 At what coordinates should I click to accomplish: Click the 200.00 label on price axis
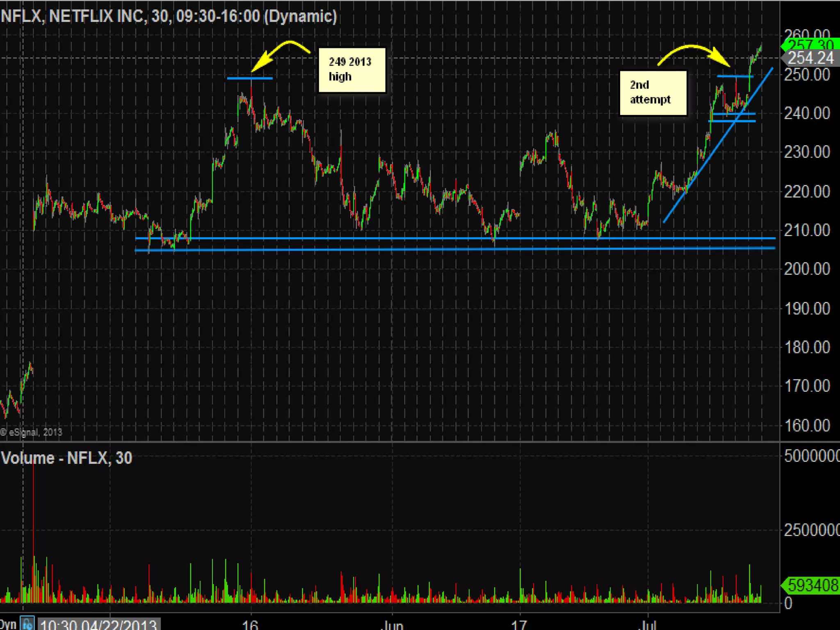click(x=806, y=269)
